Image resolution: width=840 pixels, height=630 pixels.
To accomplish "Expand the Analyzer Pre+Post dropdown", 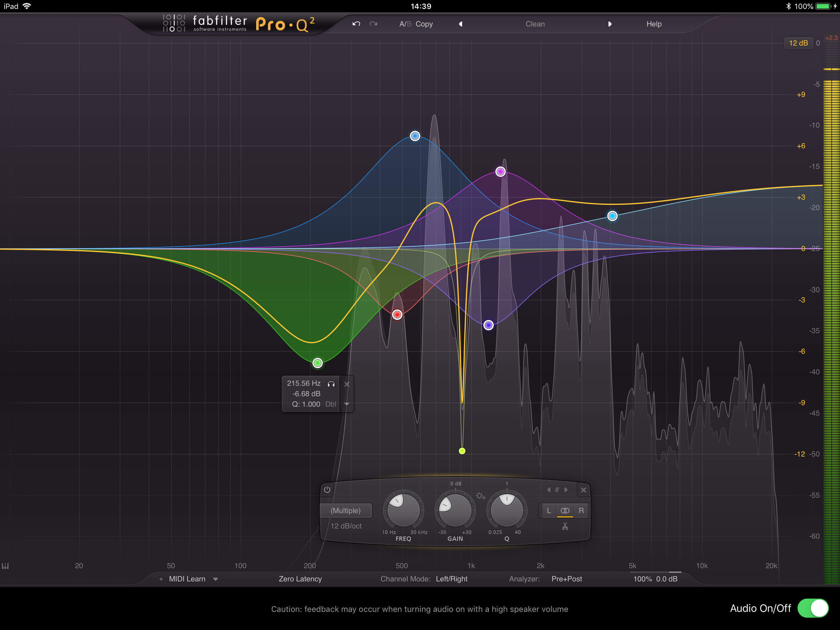I will pos(565,582).
